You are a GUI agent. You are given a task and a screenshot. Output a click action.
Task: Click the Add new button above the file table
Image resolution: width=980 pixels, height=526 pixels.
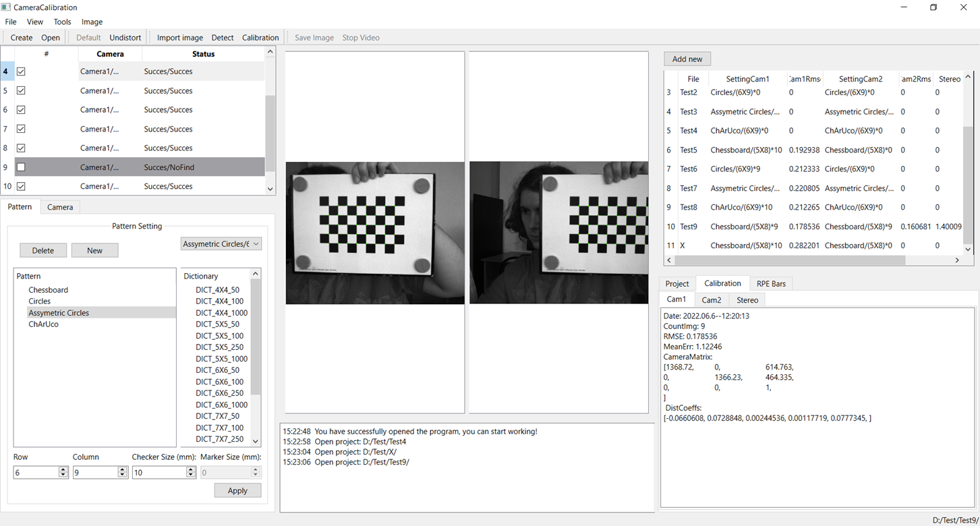[x=687, y=59]
